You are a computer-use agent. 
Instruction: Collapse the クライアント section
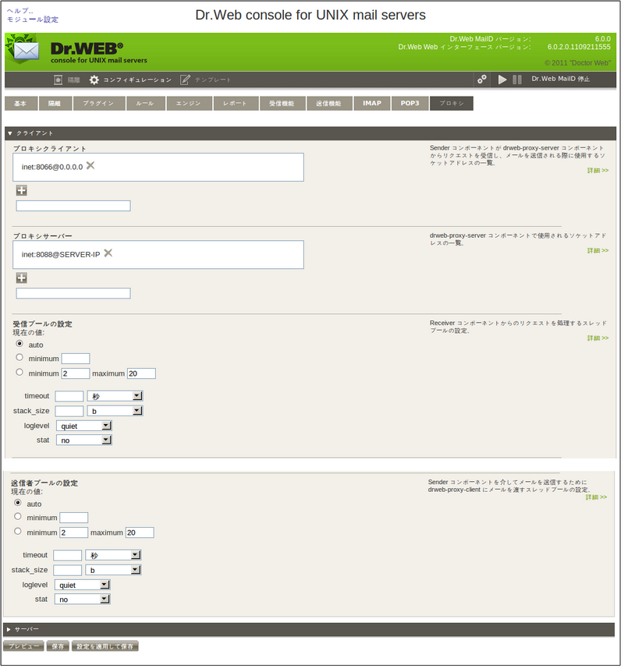pyautogui.click(x=10, y=134)
